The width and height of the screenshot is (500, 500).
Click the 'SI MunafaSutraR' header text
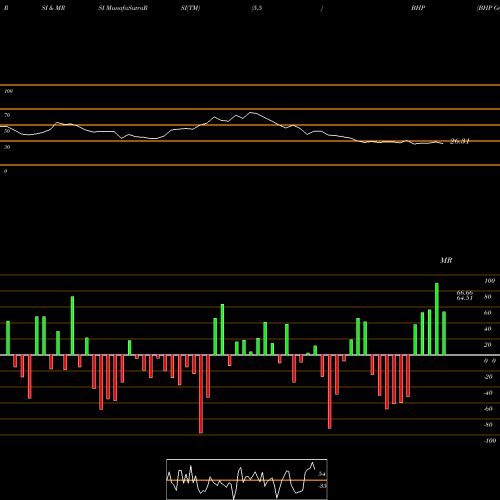(x=123, y=8)
